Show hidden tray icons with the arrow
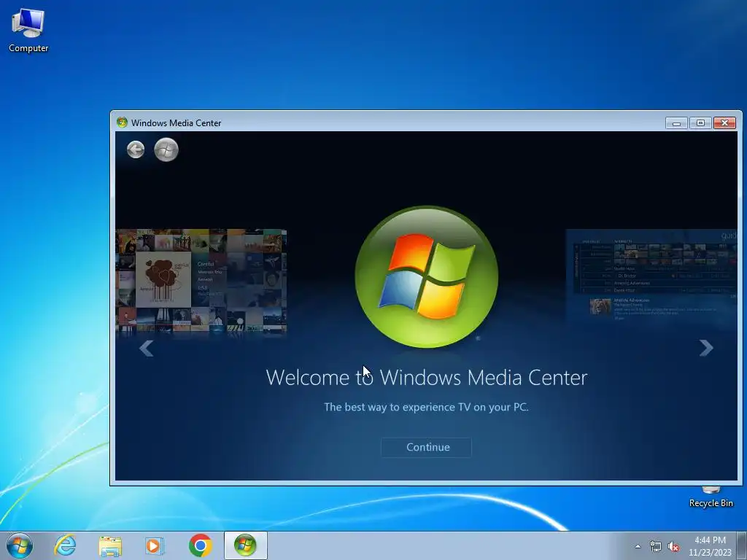This screenshot has height=560, width=747. (x=638, y=546)
